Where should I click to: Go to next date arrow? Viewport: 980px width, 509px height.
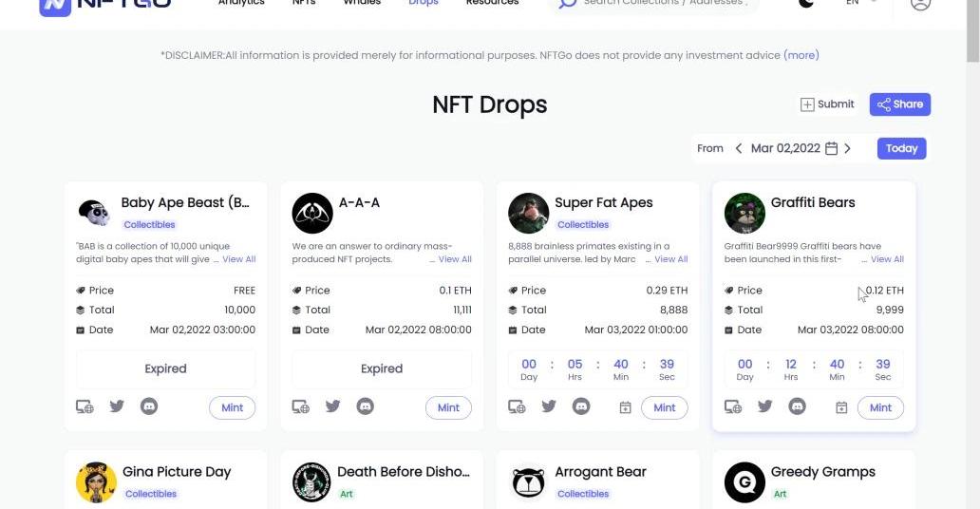847,148
